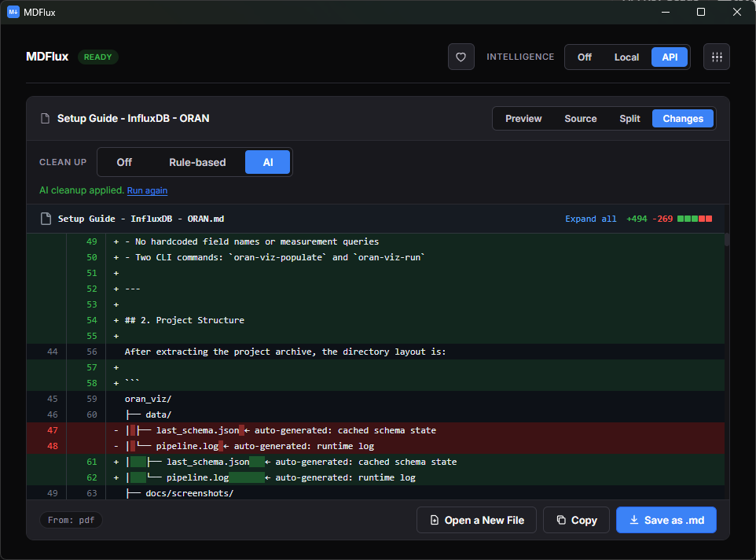Select Rule-based clean up
756x560 pixels.
click(x=197, y=162)
